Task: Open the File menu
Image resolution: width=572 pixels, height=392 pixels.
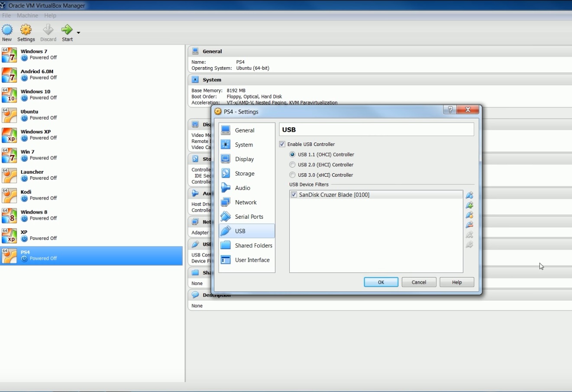Action: point(6,16)
